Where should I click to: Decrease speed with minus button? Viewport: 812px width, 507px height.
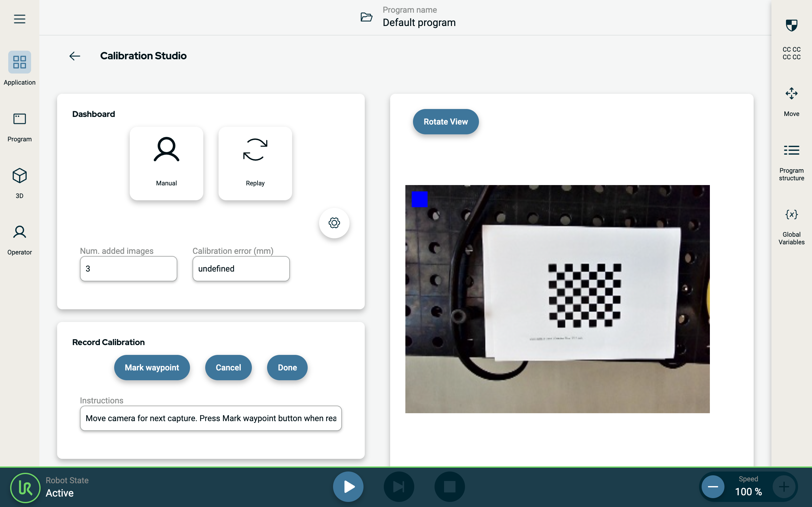click(713, 486)
